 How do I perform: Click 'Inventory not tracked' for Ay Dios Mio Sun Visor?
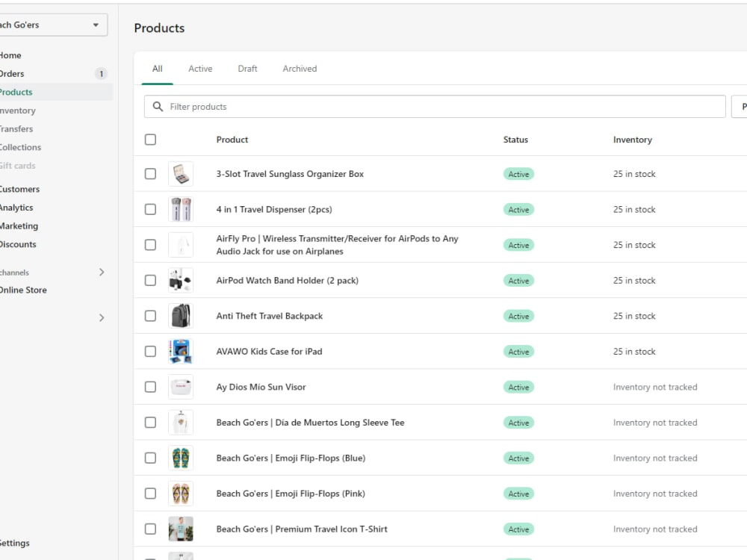tap(655, 387)
